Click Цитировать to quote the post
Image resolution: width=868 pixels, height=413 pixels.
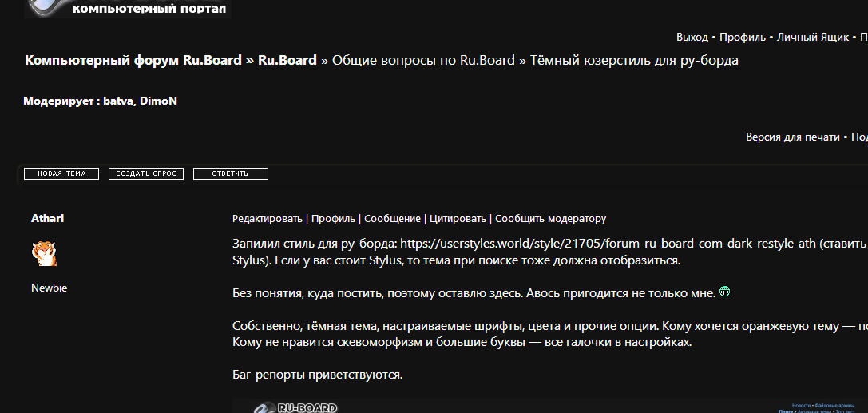coord(458,219)
